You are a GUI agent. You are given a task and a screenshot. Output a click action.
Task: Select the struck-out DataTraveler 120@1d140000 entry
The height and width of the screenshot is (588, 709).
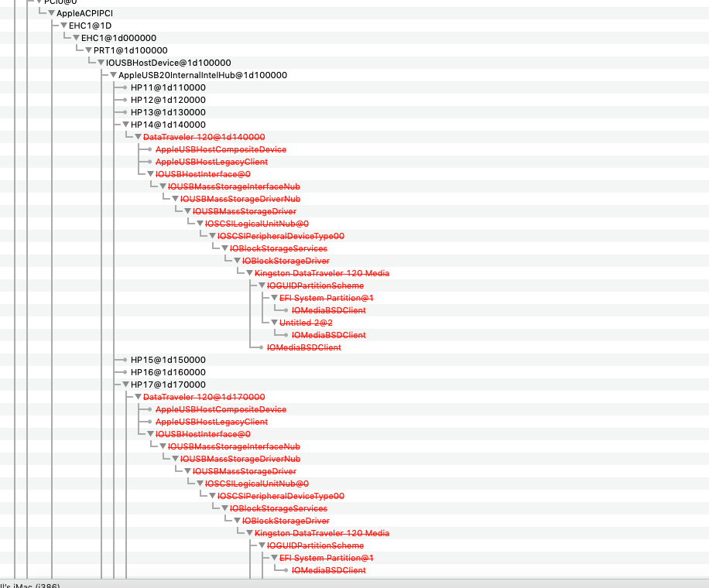pyautogui.click(x=204, y=137)
